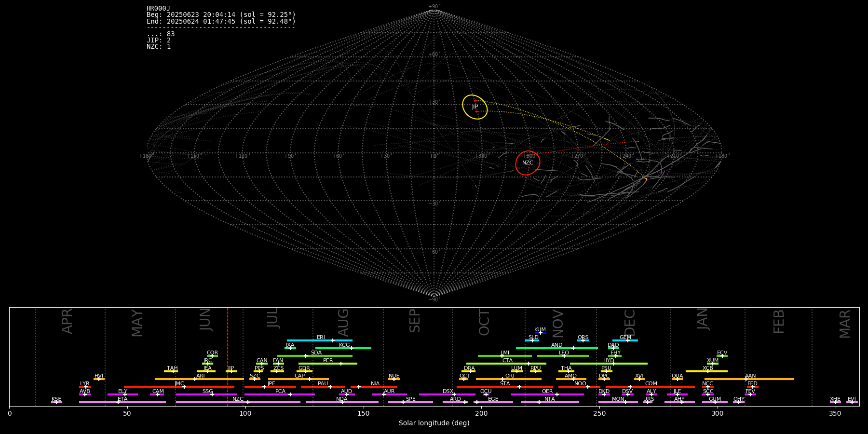This screenshot has width=868, height=434.
Task: Click the SDA green shower bar
Action: pos(315,356)
